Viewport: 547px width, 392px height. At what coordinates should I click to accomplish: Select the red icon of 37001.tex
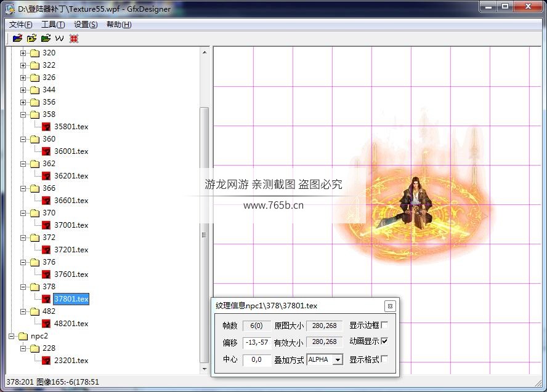(x=46, y=225)
